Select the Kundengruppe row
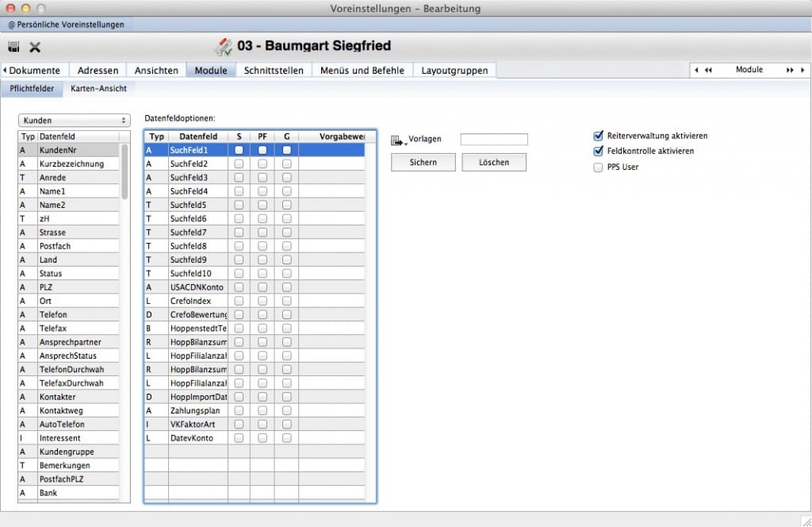The image size is (812, 527). click(68, 452)
